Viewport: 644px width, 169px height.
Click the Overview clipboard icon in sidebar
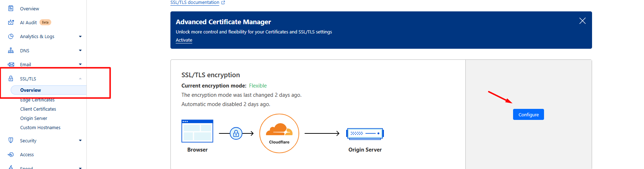point(11,8)
